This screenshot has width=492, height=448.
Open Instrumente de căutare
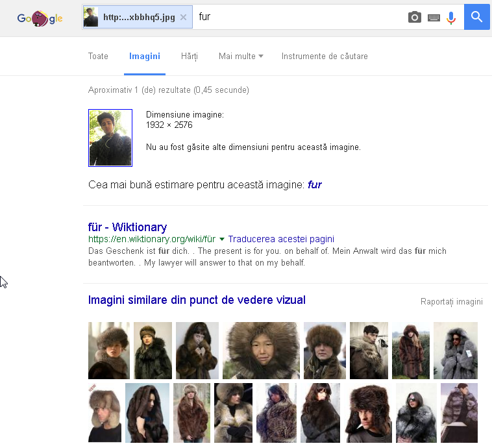[325, 56]
